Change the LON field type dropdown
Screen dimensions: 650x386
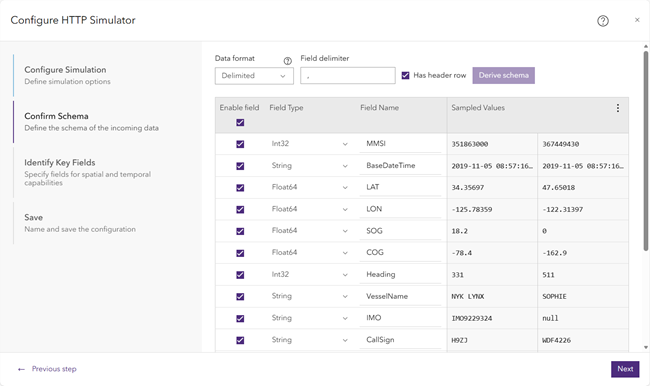click(x=310, y=209)
